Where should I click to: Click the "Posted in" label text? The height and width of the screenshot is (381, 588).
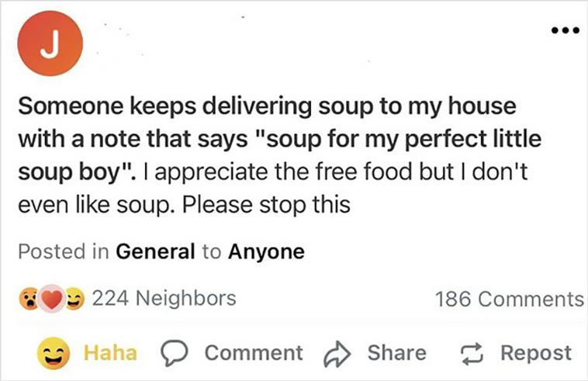pos(64,251)
